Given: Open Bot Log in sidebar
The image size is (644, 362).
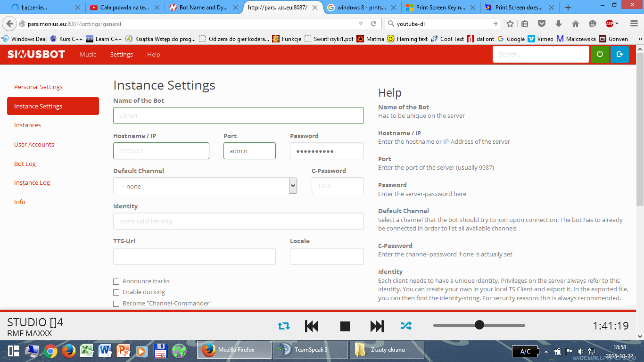Looking at the screenshot, I should [25, 164].
